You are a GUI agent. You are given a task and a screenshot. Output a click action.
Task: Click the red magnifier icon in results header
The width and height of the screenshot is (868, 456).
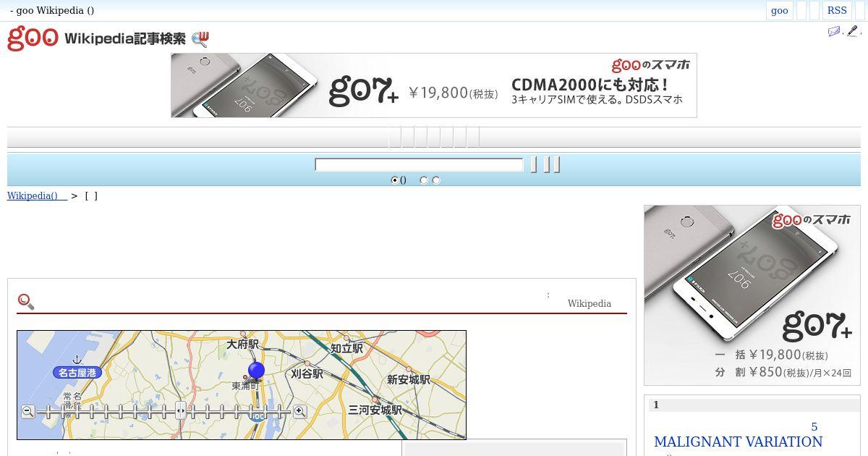coord(26,302)
